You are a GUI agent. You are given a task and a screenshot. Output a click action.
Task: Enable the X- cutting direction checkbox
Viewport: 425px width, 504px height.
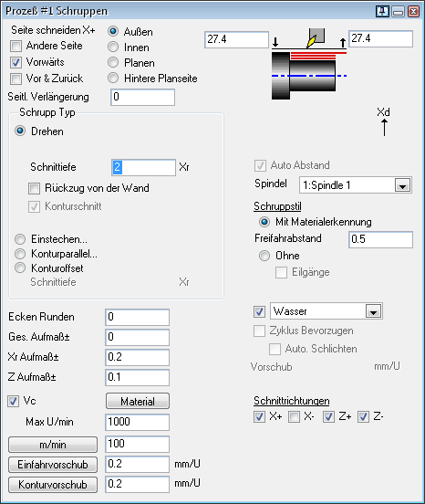click(294, 417)
